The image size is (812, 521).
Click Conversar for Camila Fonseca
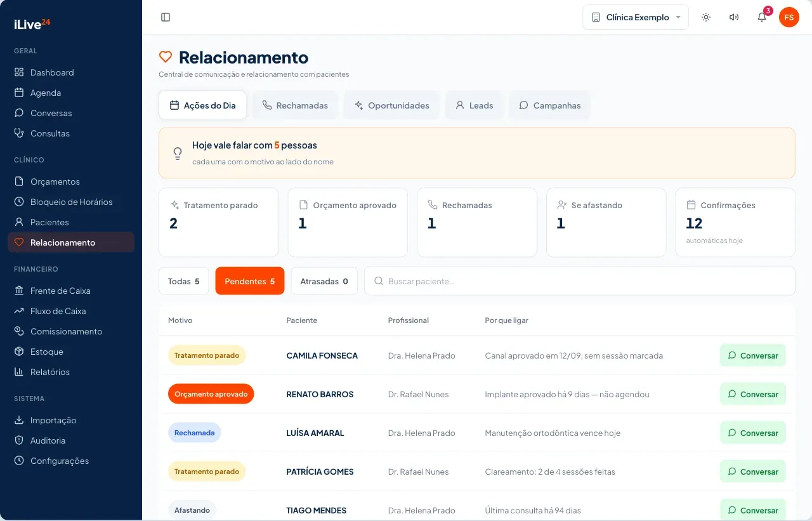click(x=753, y=355)
